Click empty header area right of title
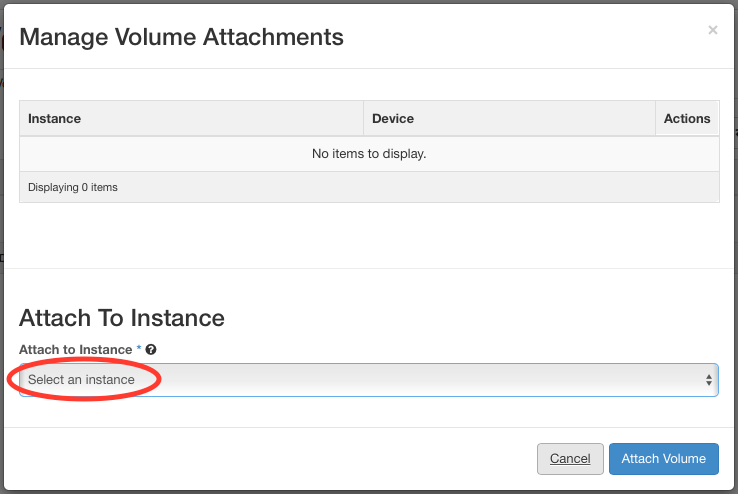Image resolution: width=738 pixels, height=494 pixels. [520, 38]
